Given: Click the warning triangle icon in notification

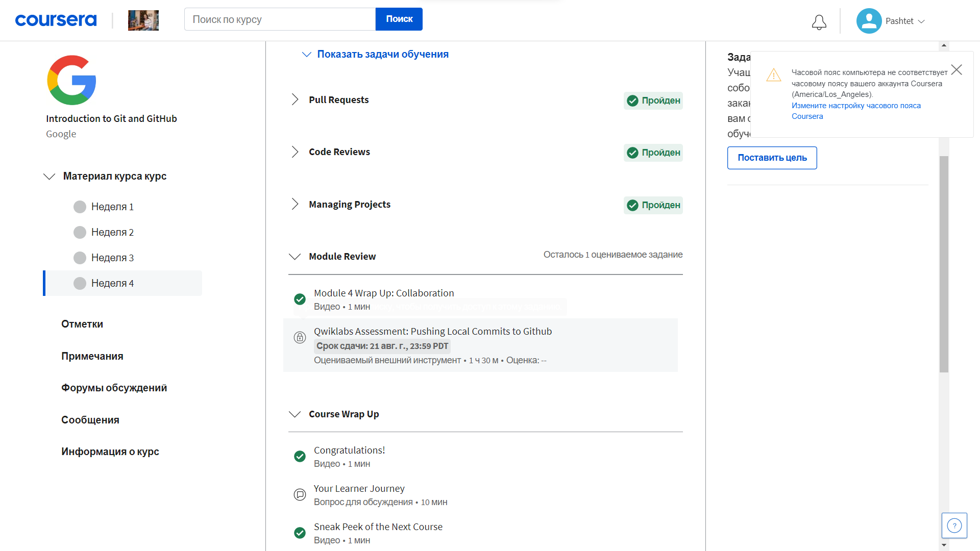Looking at the screenshot, I should (774, 75).
